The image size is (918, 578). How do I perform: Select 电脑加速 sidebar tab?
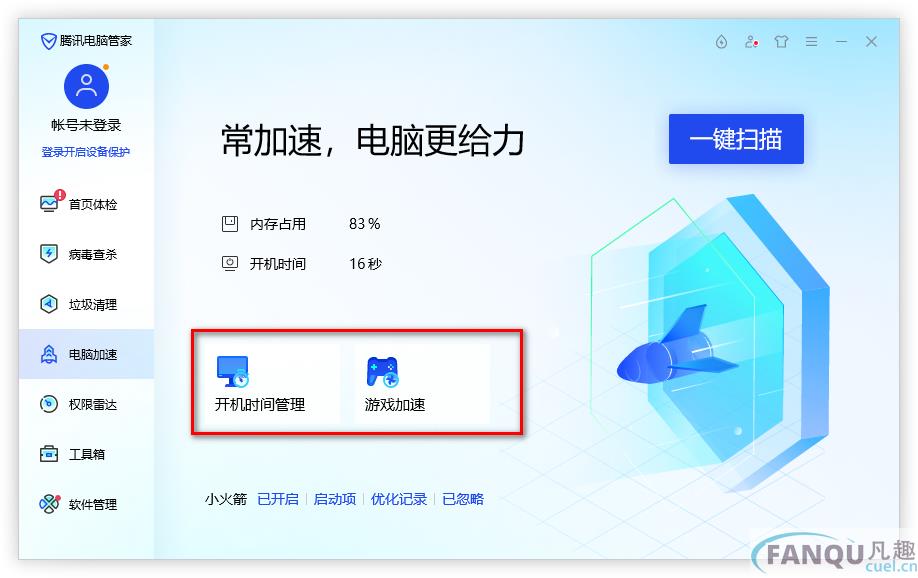click(86, 354)
